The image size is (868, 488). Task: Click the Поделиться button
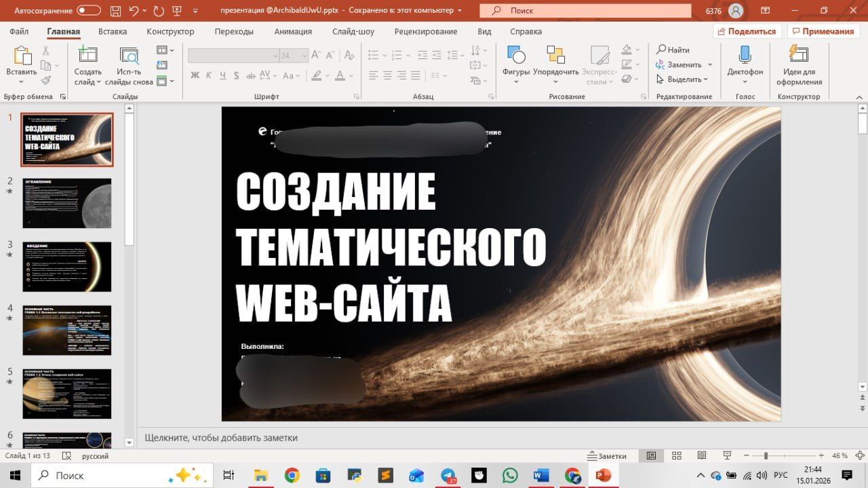747,31
